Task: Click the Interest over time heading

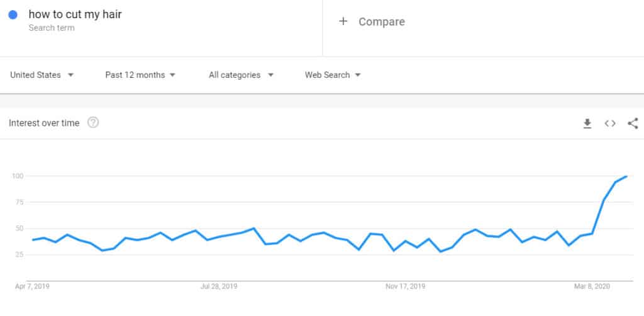Action: [44, 123]
